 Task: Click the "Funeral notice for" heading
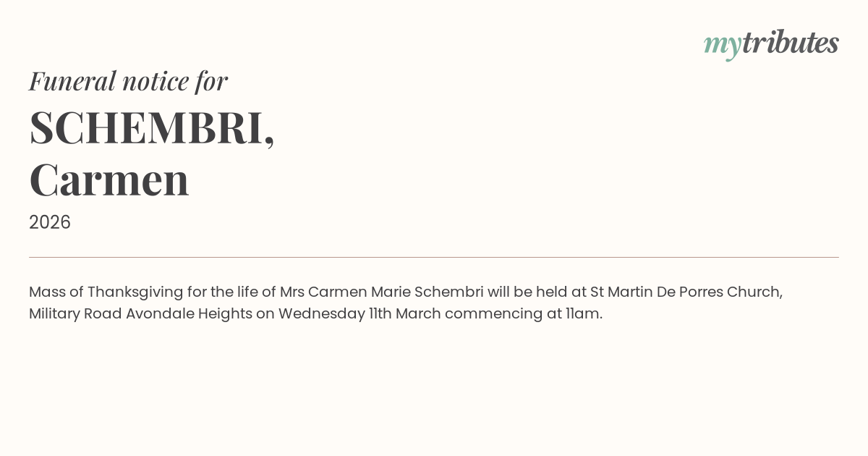(x=128, y=81)
